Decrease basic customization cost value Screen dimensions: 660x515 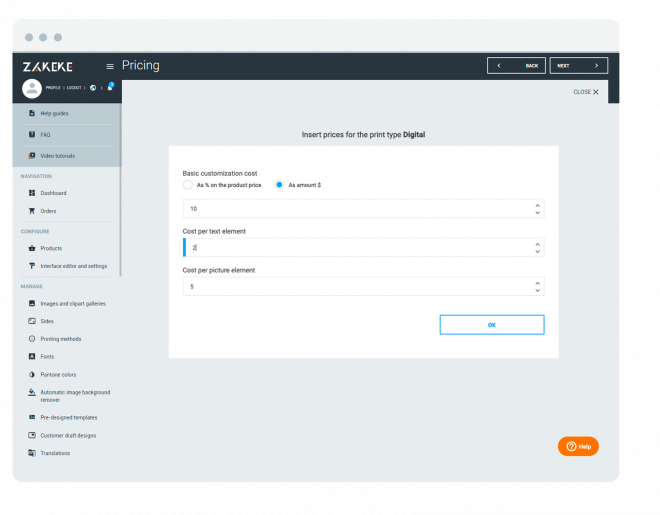[x=538, y=212]
